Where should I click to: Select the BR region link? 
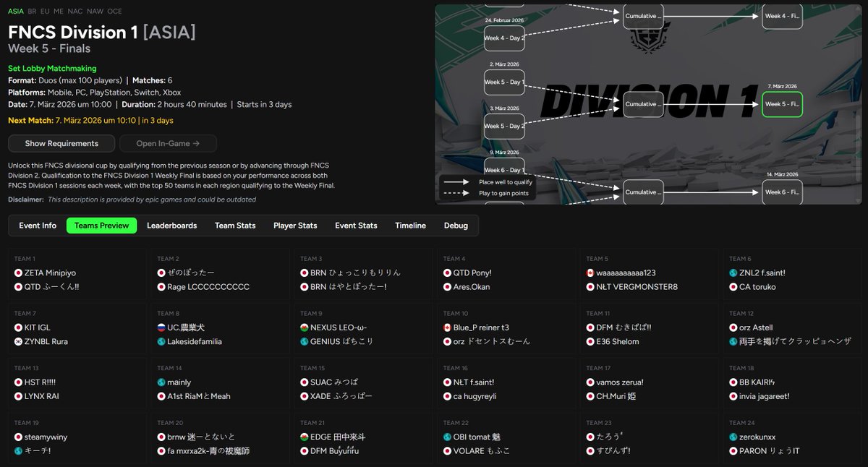[x=32, y=12]
